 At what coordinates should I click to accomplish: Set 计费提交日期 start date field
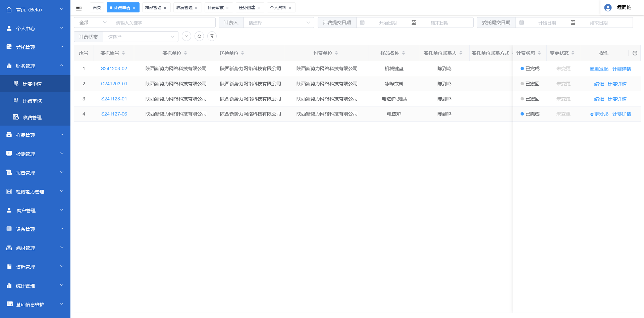tap(388, 22)
